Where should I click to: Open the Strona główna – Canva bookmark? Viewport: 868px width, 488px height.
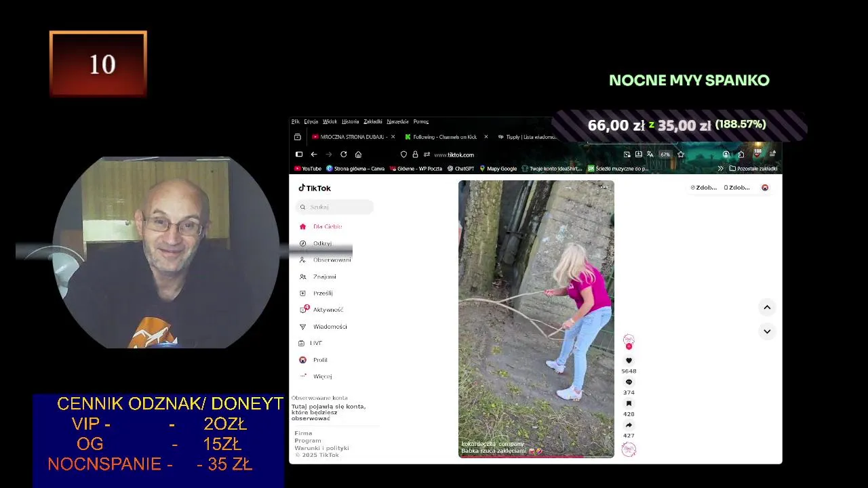355,169
